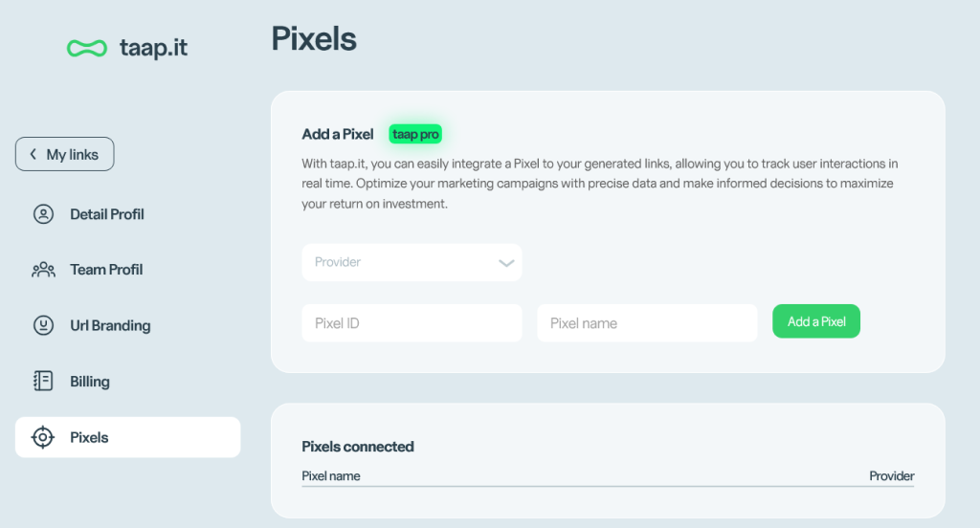Open the Provider dropdown

pyautogui.click(x=402, y=262)
